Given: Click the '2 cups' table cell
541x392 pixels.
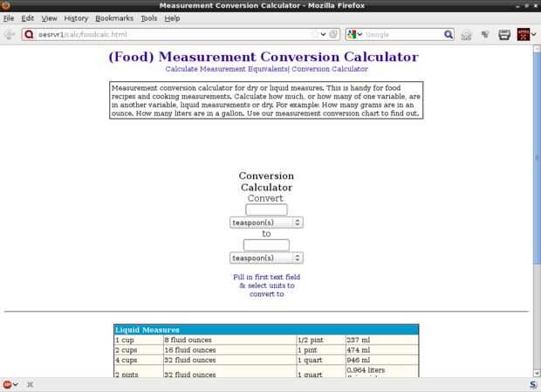Looking at the screenshot, I should click(x=139, y=350).
